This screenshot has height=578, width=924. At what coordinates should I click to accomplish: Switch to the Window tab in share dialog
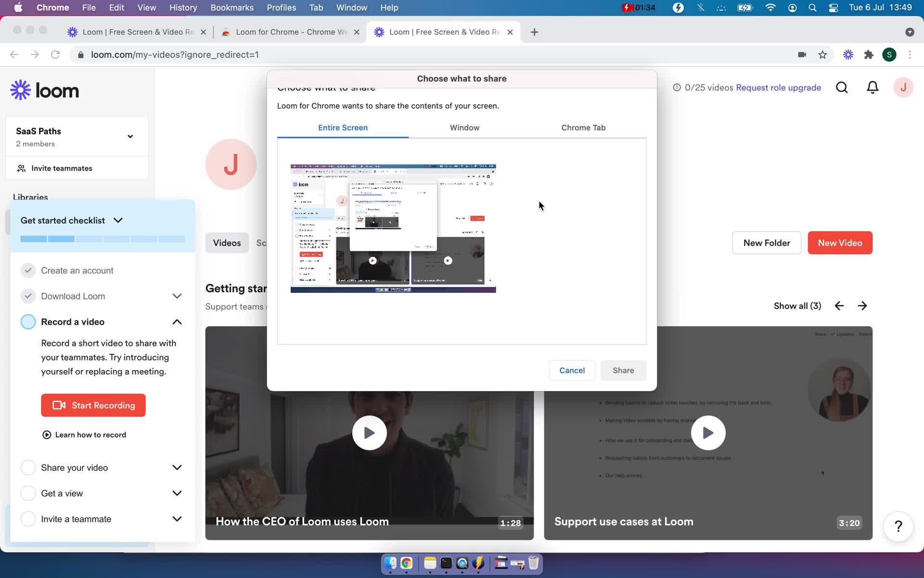[x=464, y=127]
